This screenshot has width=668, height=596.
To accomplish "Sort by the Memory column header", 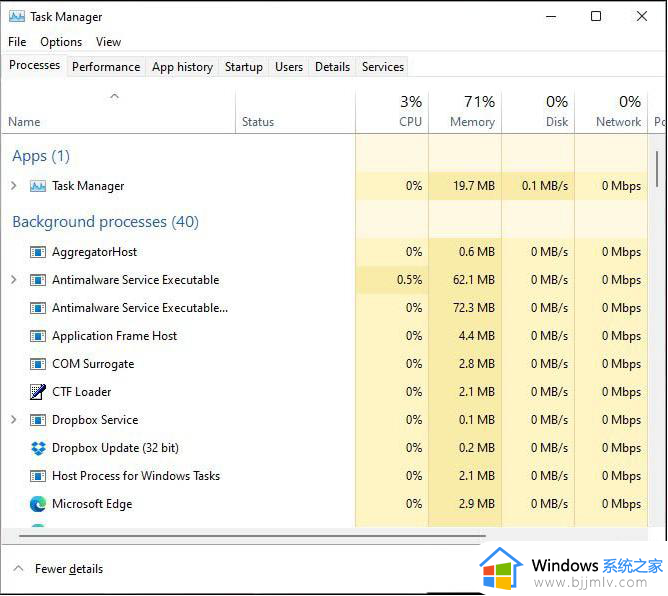I will click(465, 112).
